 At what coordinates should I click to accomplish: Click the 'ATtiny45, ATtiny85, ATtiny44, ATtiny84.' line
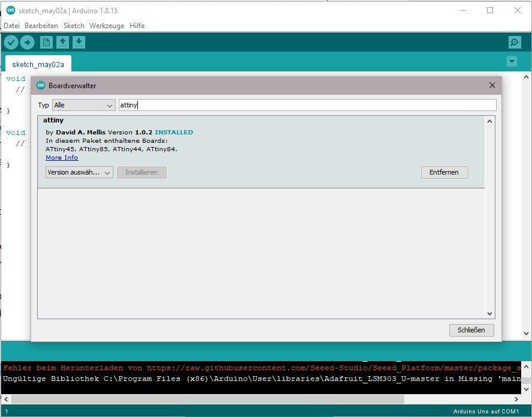pyautogui.click(x=112, y=149)
